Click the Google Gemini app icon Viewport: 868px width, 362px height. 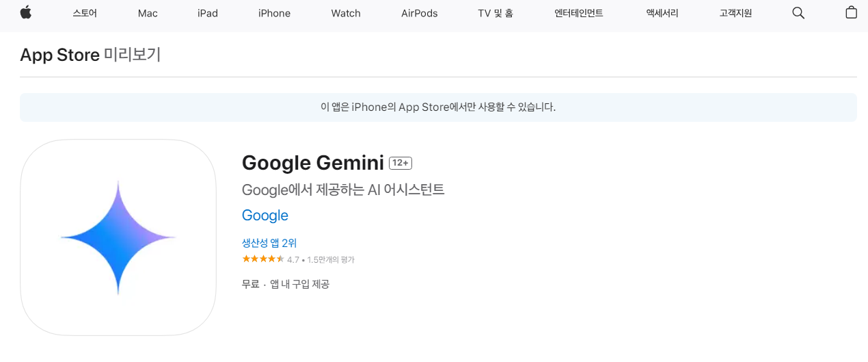coord(118,237)
